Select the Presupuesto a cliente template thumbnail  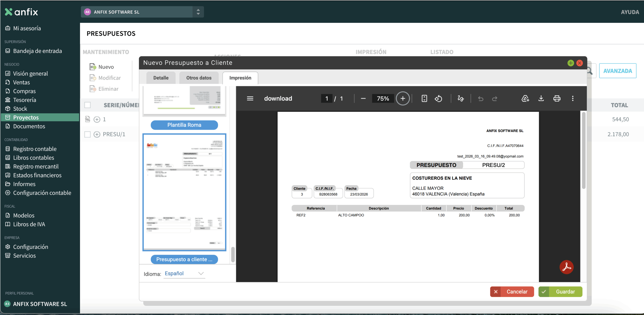click(184, 192)
